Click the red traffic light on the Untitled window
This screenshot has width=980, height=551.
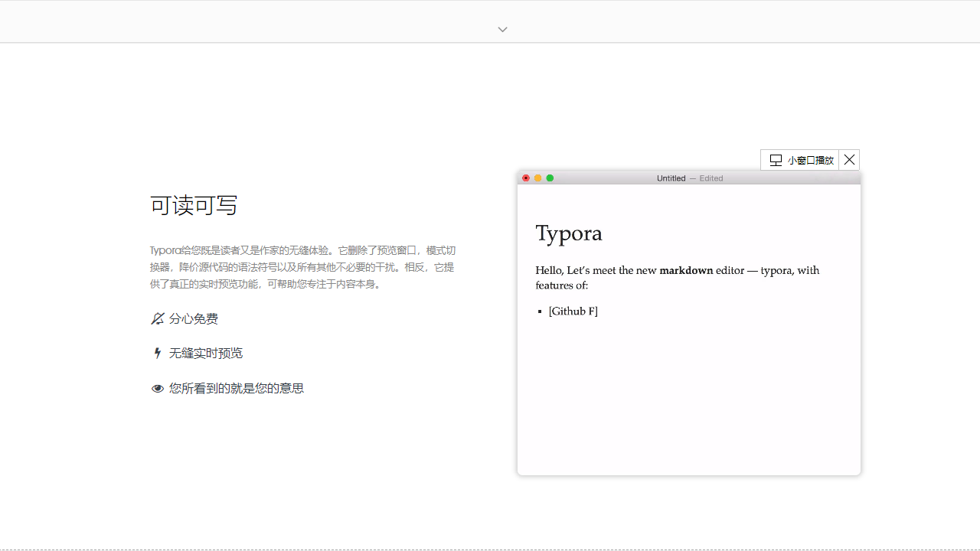point(526,178)
